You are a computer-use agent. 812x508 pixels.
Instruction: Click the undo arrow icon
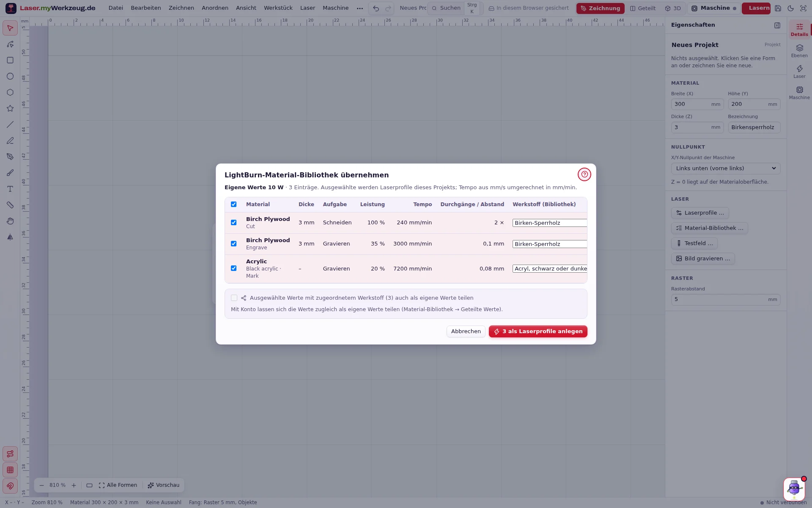point(376,8)
